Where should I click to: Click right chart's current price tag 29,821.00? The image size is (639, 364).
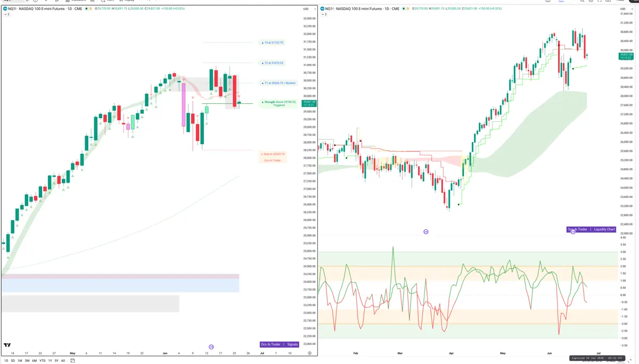coord(625,56)
